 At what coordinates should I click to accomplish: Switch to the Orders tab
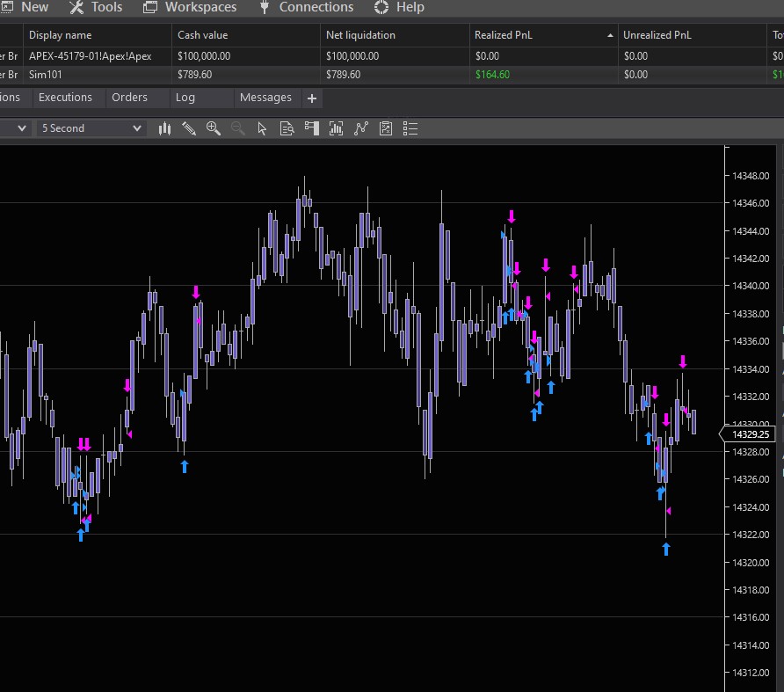pyautogui.click(x=129, y=98)
